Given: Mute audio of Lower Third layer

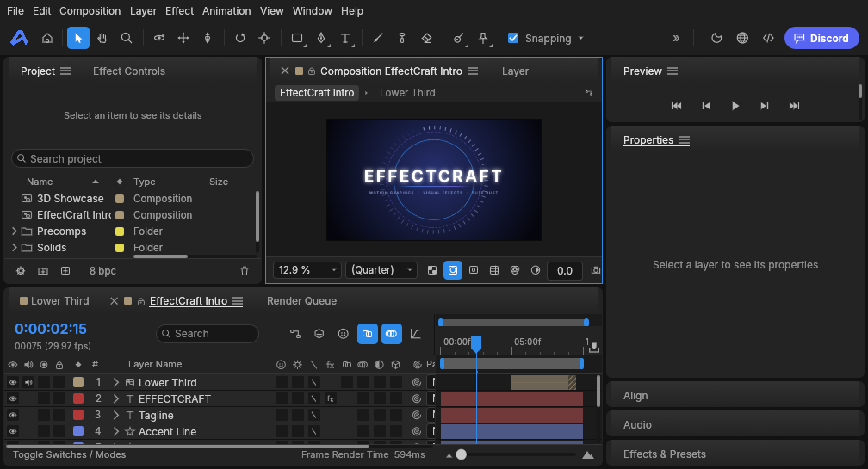Looking at the screenshot, I should pyautogui.click(x=28, y=382).
